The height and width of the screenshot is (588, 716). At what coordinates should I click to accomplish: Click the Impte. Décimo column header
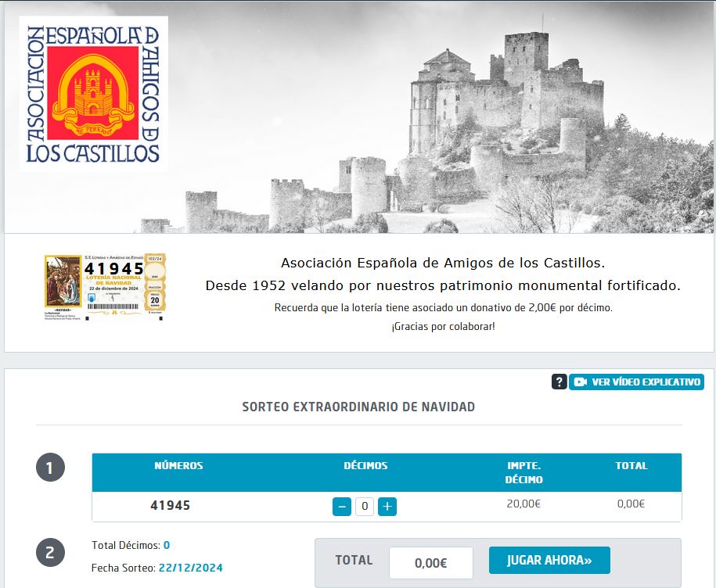524,472
